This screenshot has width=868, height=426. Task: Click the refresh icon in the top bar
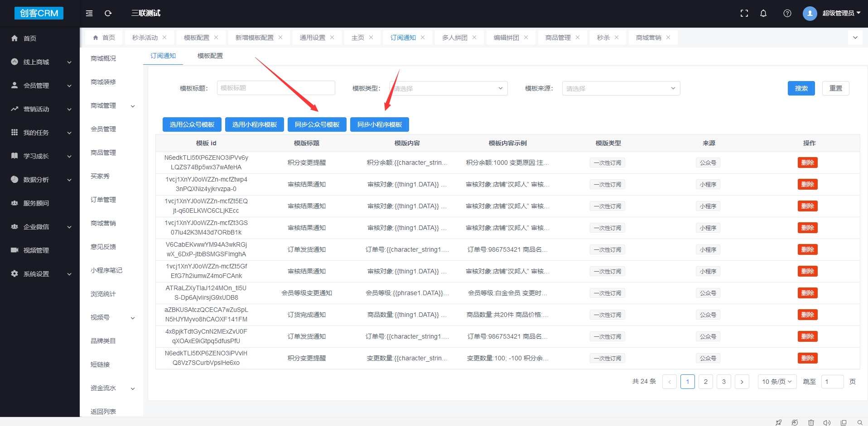point(108,13)
